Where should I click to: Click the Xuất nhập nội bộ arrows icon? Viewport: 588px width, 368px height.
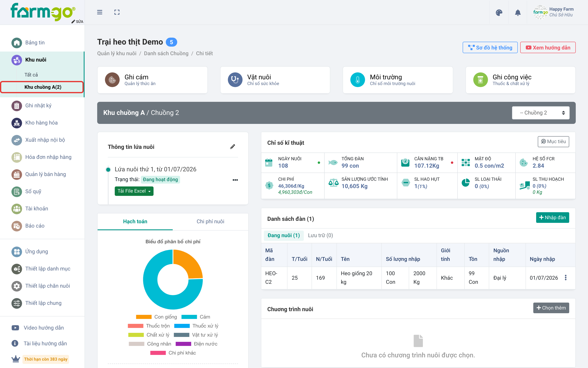[17, 140]
